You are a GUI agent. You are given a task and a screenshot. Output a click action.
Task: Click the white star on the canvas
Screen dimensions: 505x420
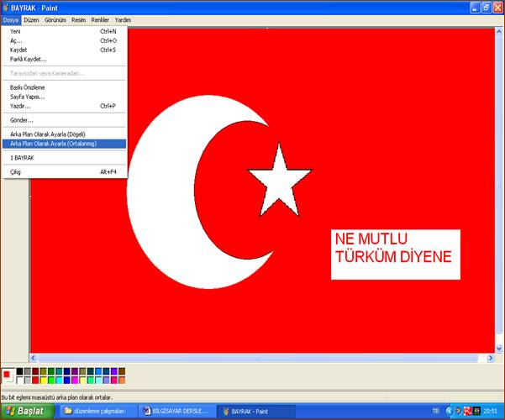click(x=280, y=181)
